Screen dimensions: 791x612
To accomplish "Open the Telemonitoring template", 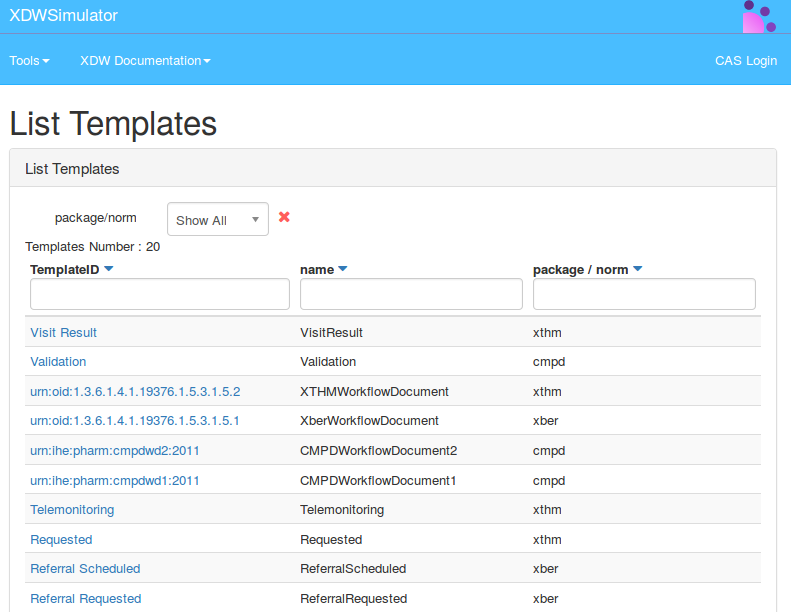I will tap(72, 510).
